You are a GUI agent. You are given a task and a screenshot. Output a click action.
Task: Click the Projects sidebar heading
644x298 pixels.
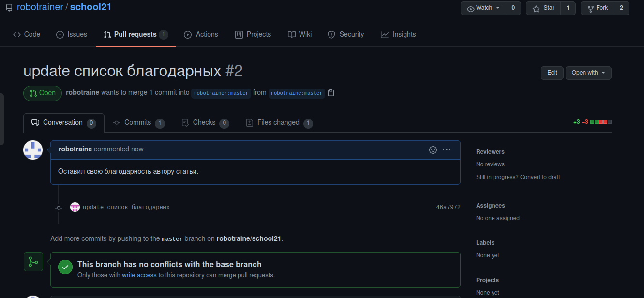[x=487, y=280]
